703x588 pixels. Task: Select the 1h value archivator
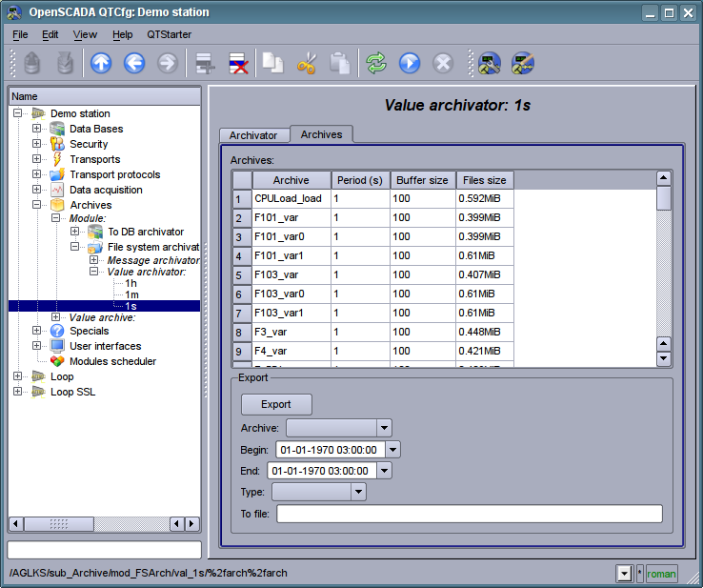coord(131,283)
